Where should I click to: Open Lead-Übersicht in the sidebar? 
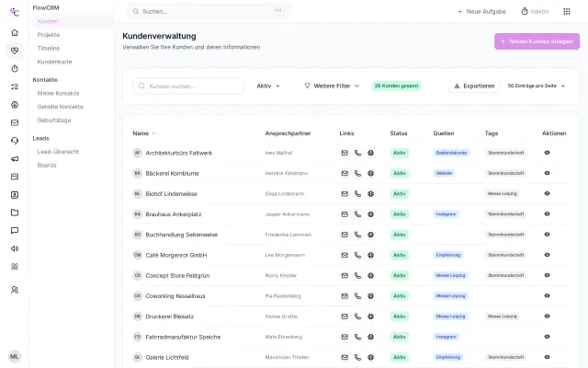point(58,152)
